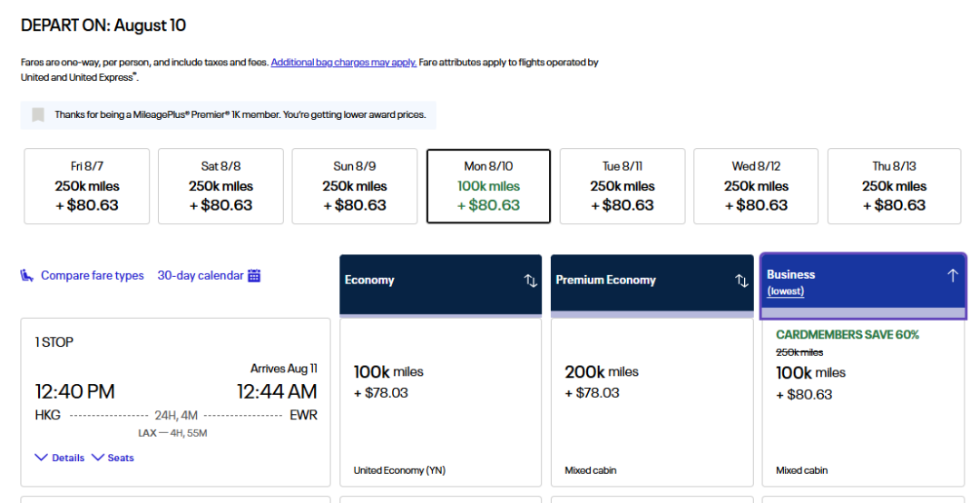This screenshot has height=503, width=980.
Task: Switch to the Sun 8/9 date option
Action: pos(355,186)
